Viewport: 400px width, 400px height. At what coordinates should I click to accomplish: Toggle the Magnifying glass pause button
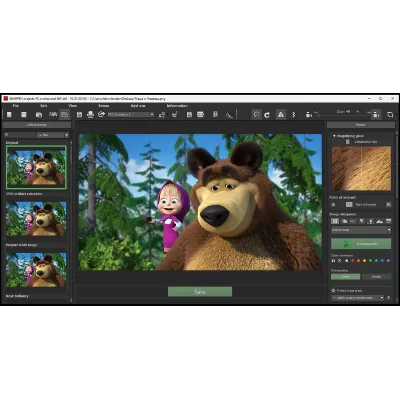pos(348,142)
